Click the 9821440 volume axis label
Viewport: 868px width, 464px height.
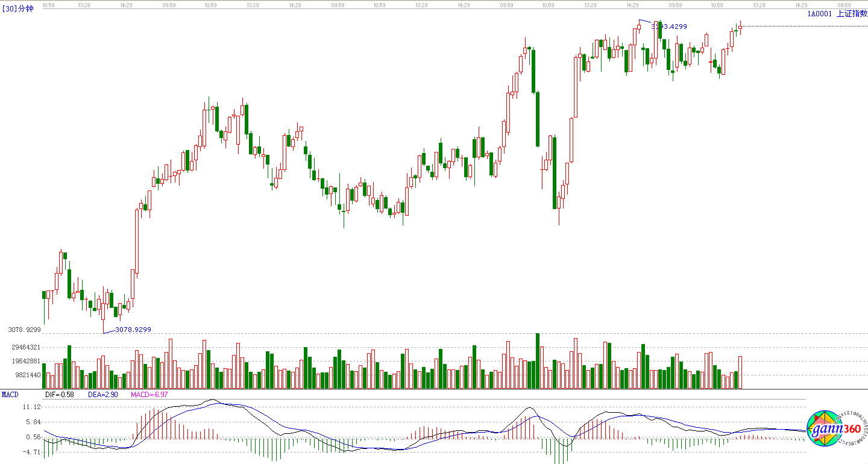pyautogui.click(x=27, y=375)
